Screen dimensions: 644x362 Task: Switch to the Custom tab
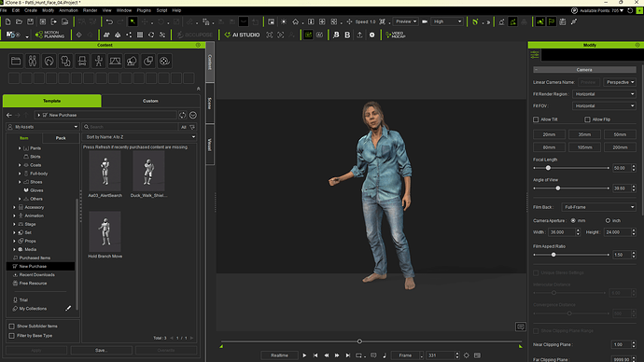coord(150,101)
